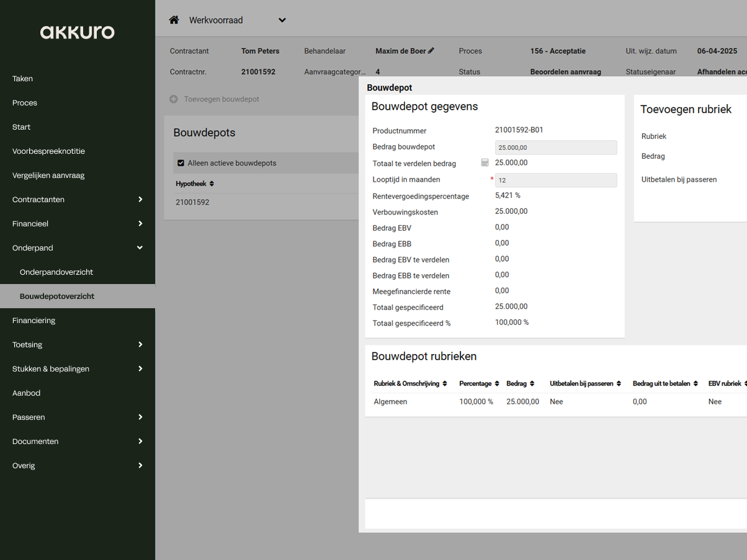Expand the Contractanten submenu
The height and width of the screenshot is (560, 747).
coord(78,200)
